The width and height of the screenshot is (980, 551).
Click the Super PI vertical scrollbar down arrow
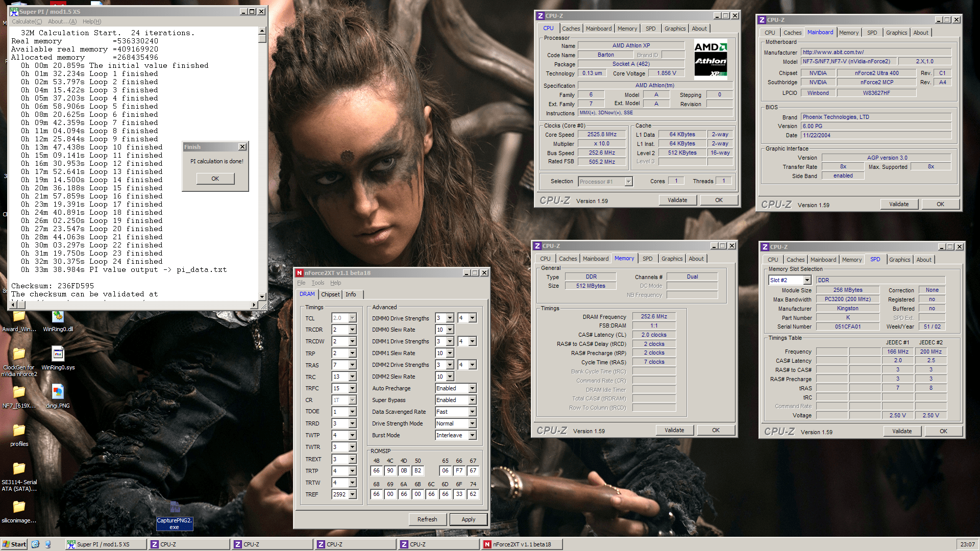pos(262,296)
